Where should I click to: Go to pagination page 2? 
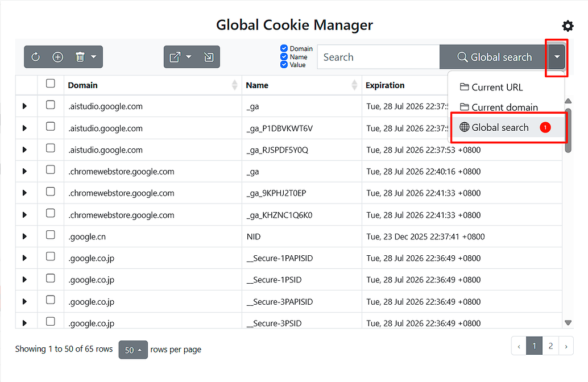click(550, 346)
